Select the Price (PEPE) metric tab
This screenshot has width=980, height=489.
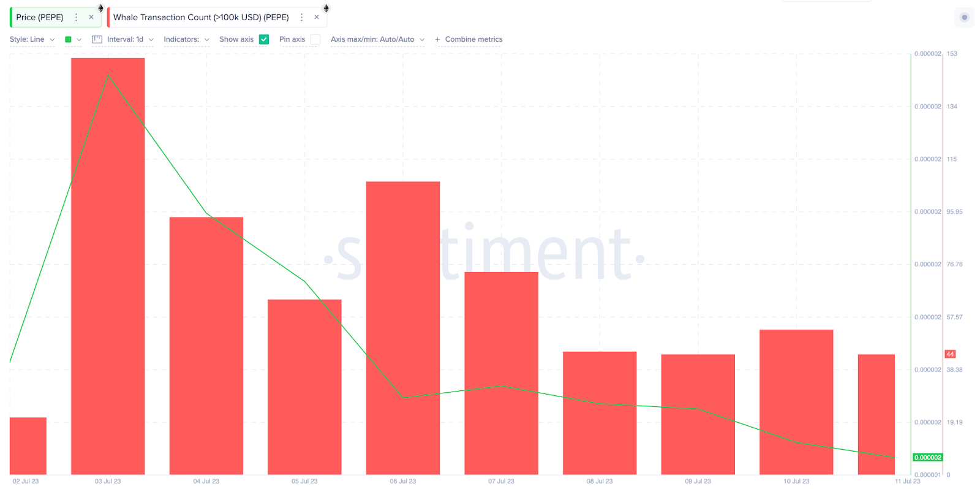40,17
